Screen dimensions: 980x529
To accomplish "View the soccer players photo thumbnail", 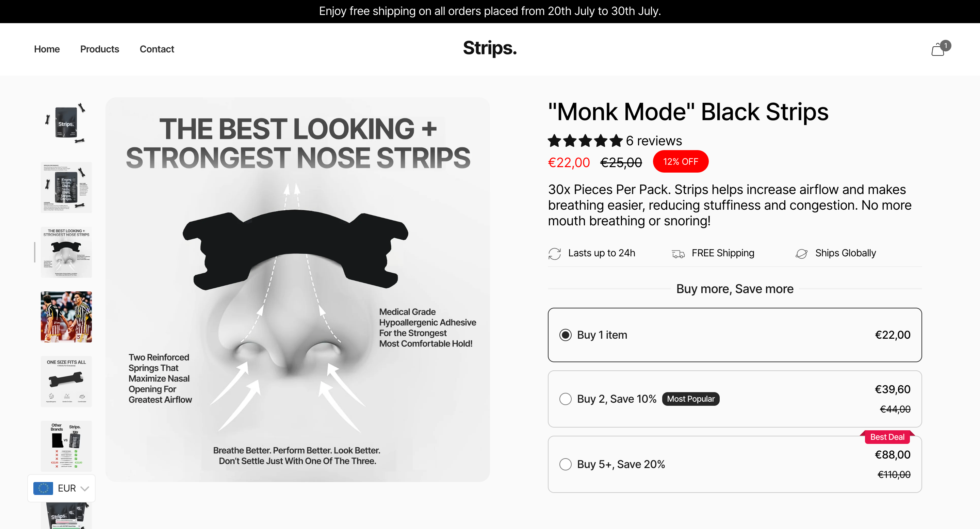I will [x=66, y=317].
